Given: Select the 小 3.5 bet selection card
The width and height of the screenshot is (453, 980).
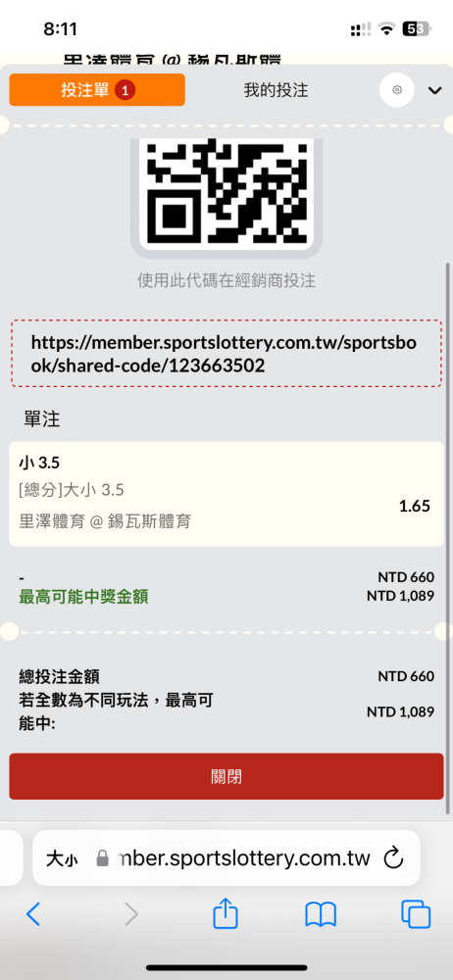Looking at the screenshot, I should click(x=226, y=494).
